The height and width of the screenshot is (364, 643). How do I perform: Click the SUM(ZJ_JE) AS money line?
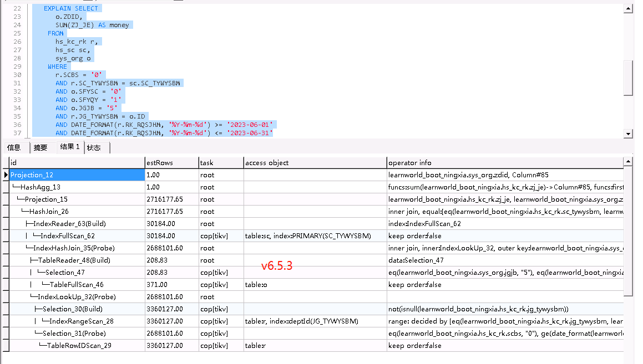[x=92, y=25]
